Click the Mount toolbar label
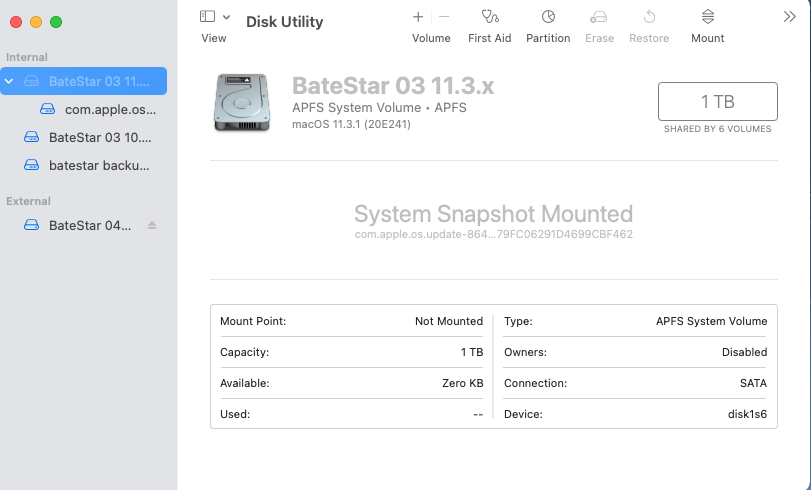Viewport: 811px width, 490px height. [x=708, y=38]
